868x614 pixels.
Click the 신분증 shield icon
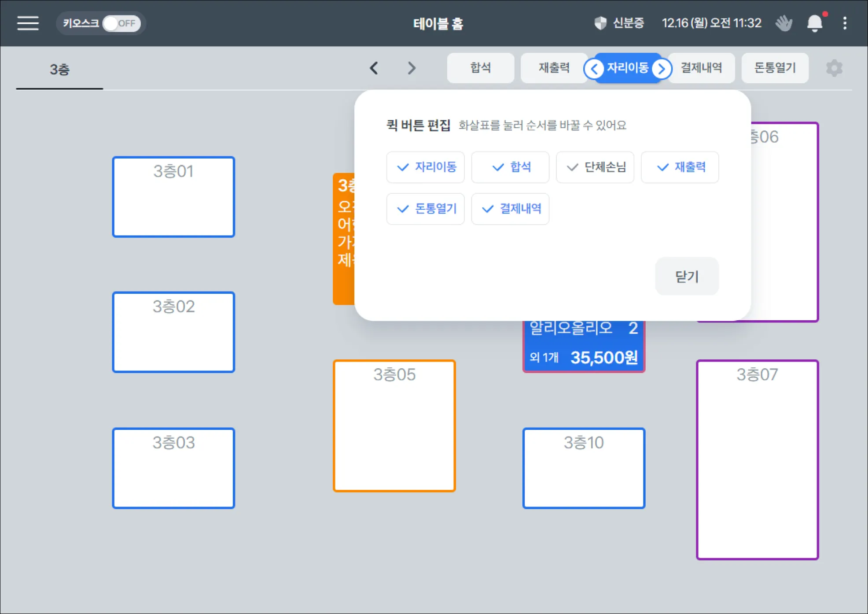[600, 23]
